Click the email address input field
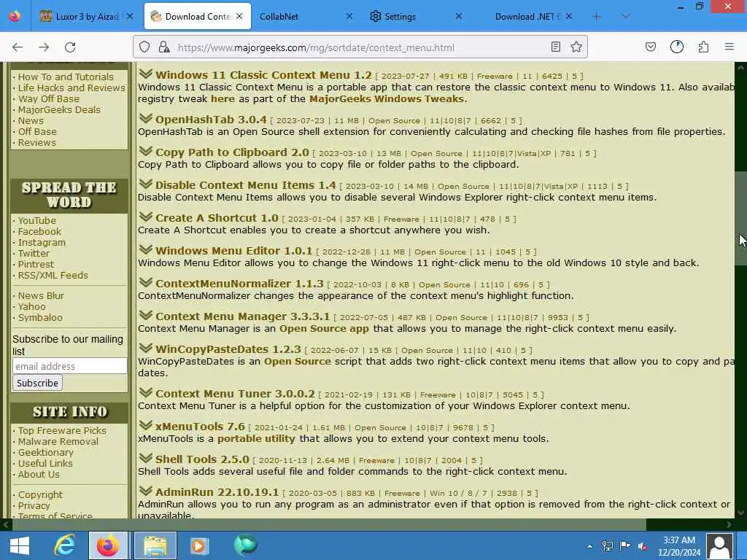Image resolution: width=747 pixels, height=560 pixels. (69, 366)
